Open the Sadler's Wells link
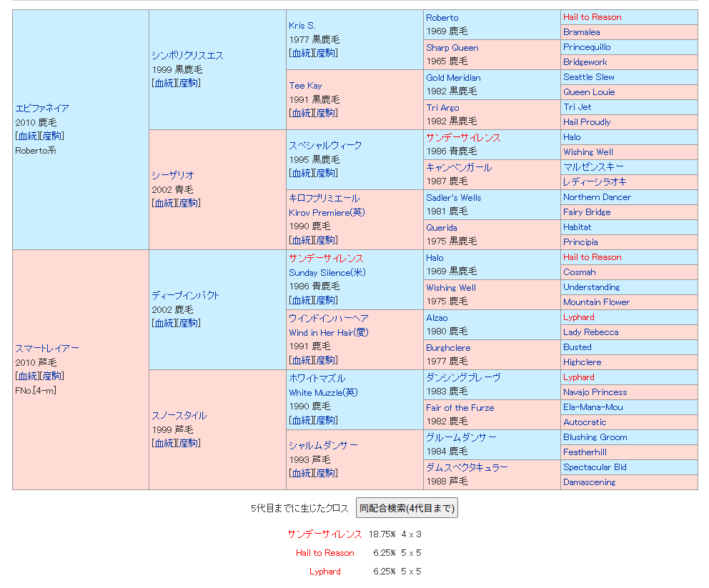The image size is (709, 588). click(x=454, y=197)
